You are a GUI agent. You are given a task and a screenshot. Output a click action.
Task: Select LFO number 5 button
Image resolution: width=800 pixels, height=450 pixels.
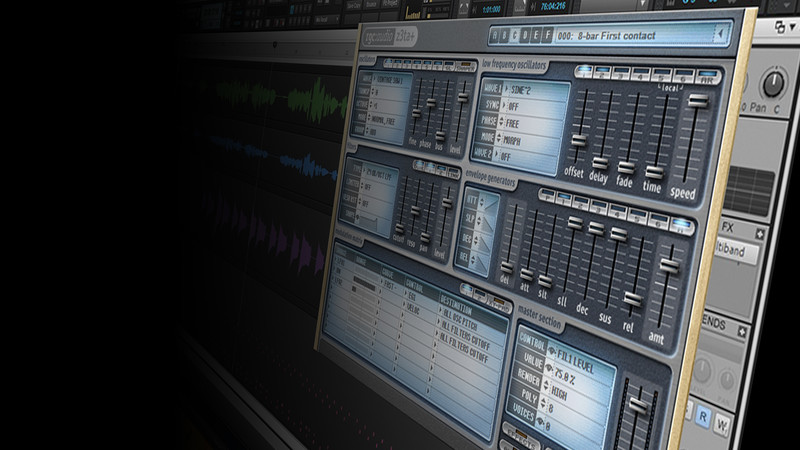661,77
